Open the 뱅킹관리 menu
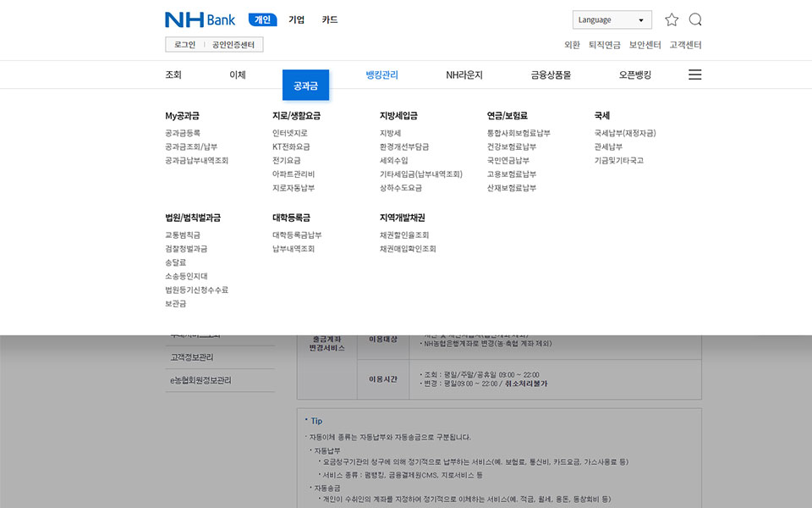The height and width of the screenshot is (508, 812). click(381, 75)
